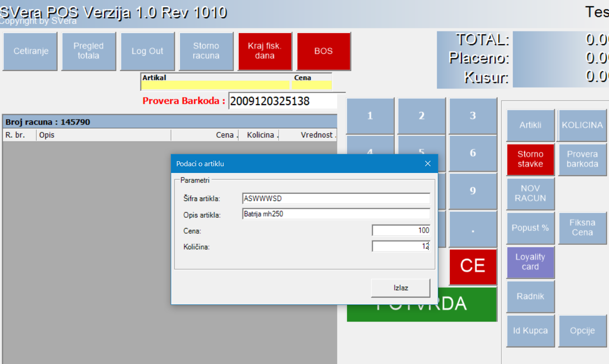Click the Provera Barkoda input field
Viewport: 609px width, 364px height.
point(283,101)
